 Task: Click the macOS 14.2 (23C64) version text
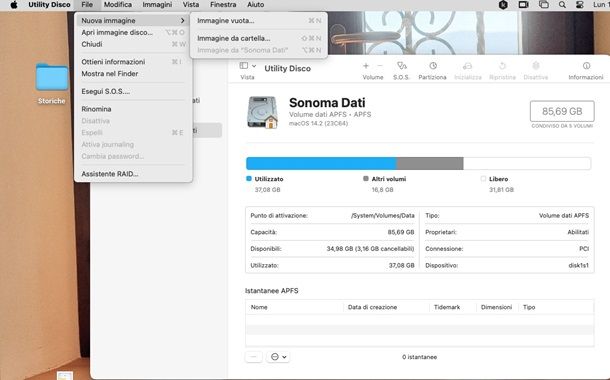click(x=318, y=123)
